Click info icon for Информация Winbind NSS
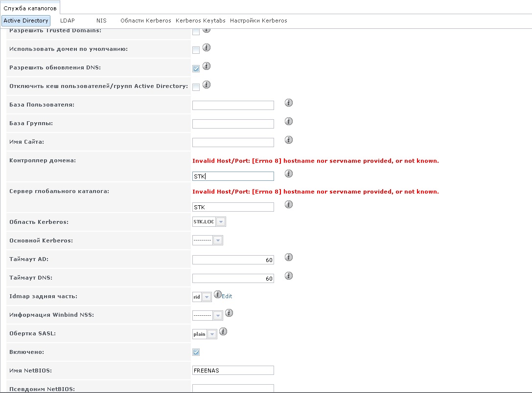 pyautogui.click(x=229, y=313)
